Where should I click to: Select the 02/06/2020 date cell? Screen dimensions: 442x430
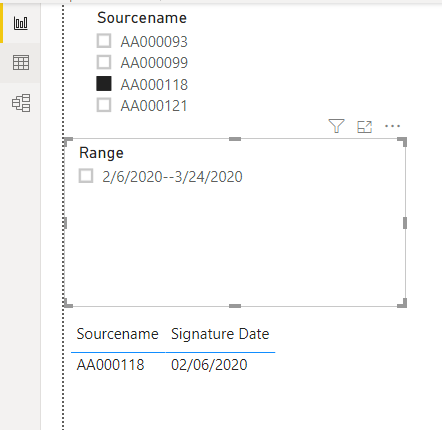(209, 365)
